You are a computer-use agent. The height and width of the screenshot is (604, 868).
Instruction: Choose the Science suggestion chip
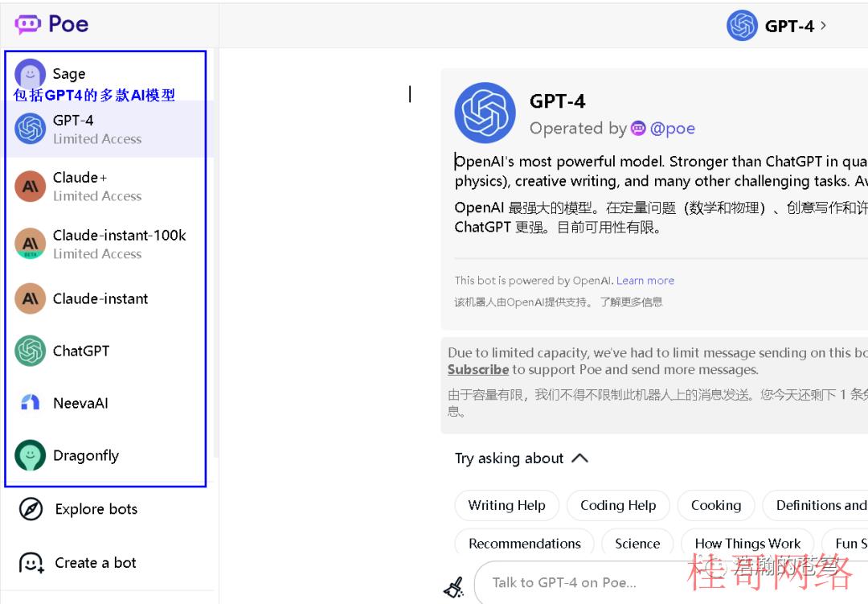click(x=637, y=544)
